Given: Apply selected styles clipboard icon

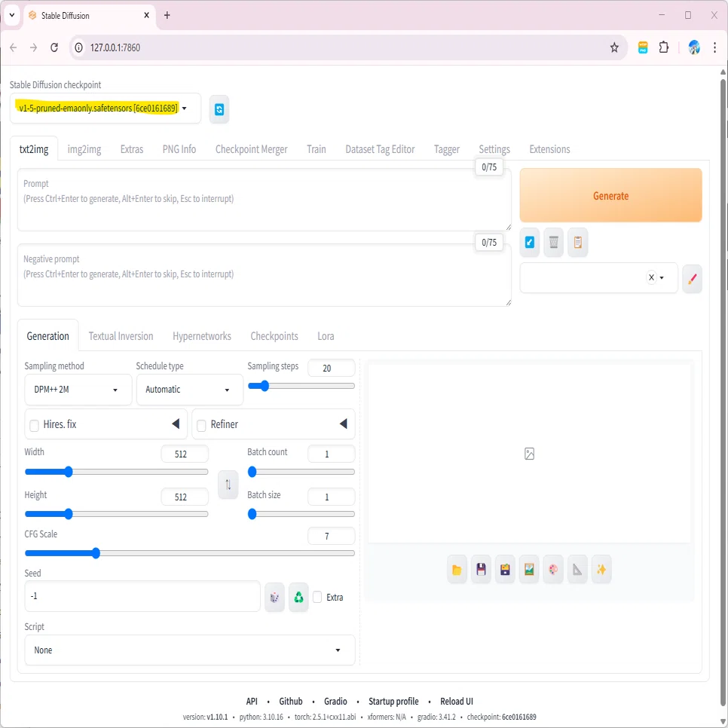Looking at the screenshot, I should coord(577,243).
